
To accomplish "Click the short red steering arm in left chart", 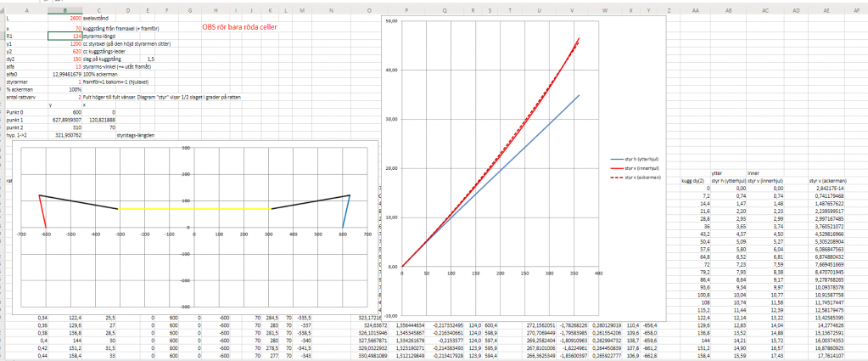I will [x=42, y=212].
